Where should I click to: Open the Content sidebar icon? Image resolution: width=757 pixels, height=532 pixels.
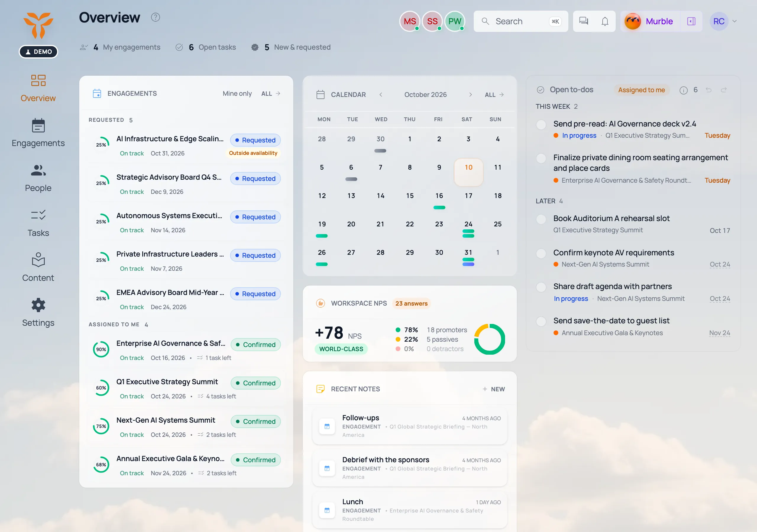pyautogui.click(x=38, y=260)
